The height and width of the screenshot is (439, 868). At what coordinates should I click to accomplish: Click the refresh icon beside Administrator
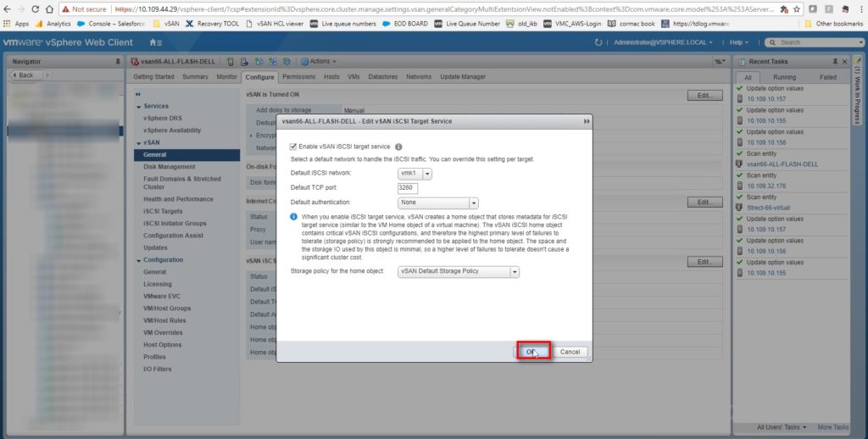599,42
